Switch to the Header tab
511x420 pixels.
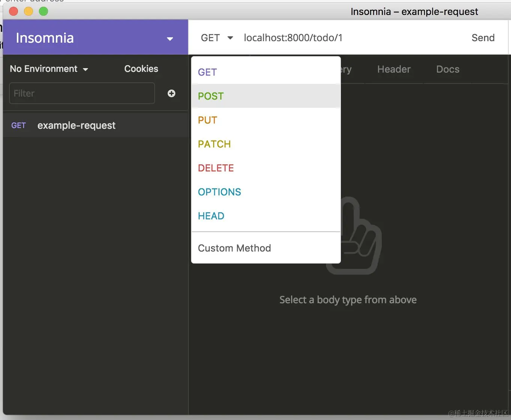(394, 69)
